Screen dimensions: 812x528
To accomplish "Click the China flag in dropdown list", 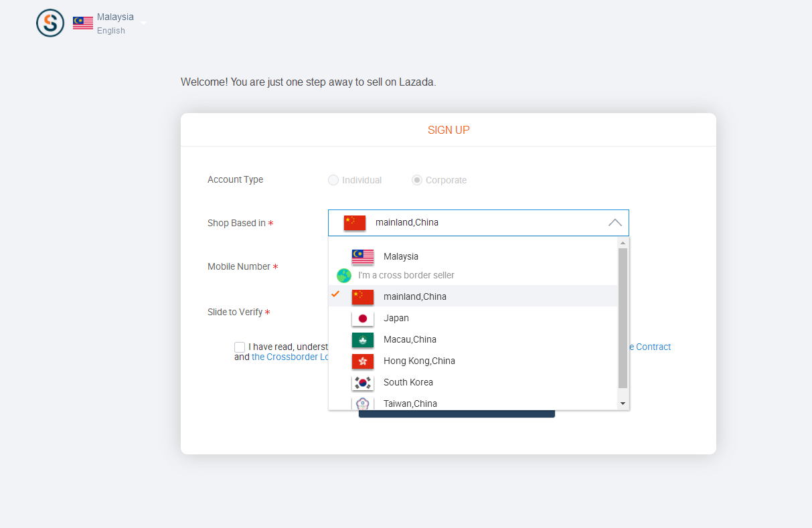I will click(x=363, y=297).
